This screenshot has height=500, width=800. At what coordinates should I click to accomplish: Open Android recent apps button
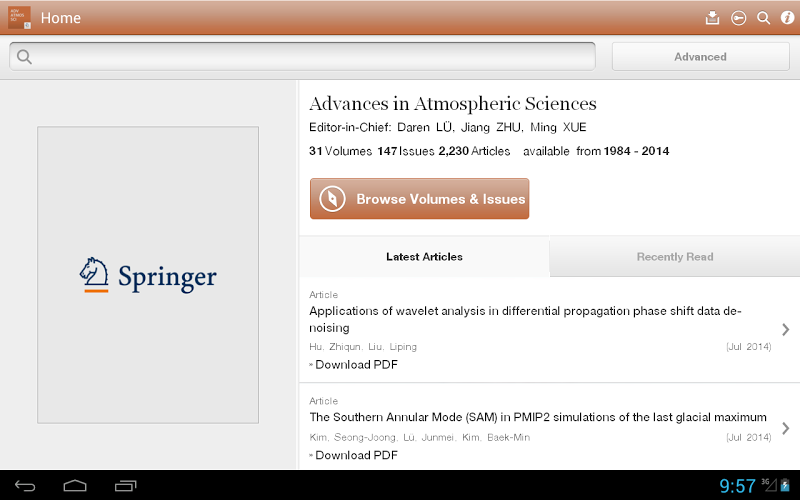[x=126, y=486]
